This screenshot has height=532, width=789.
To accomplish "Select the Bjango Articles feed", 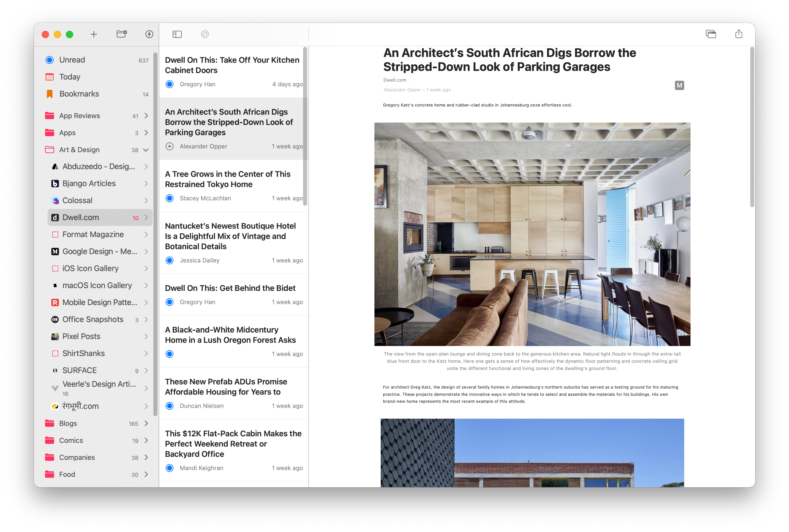I will point(100,183).
